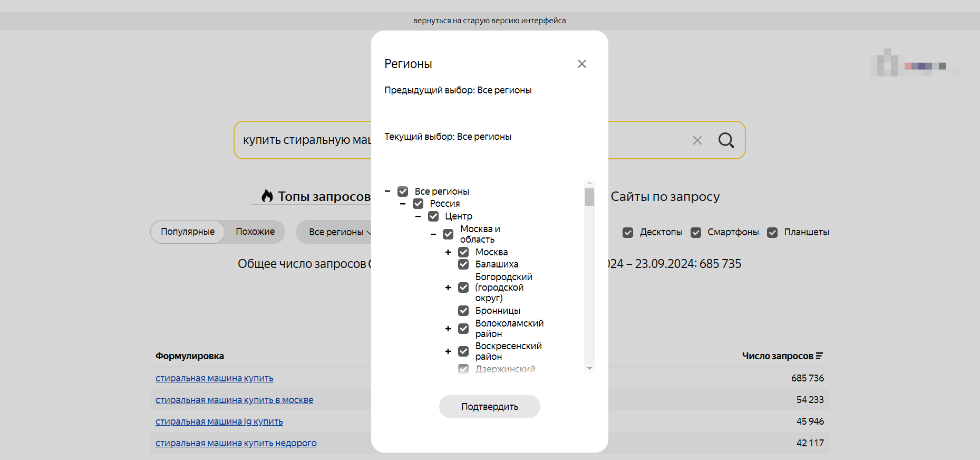Click the magnifier search icon
This screenshot has width=980, height=460.
point(726,140)
